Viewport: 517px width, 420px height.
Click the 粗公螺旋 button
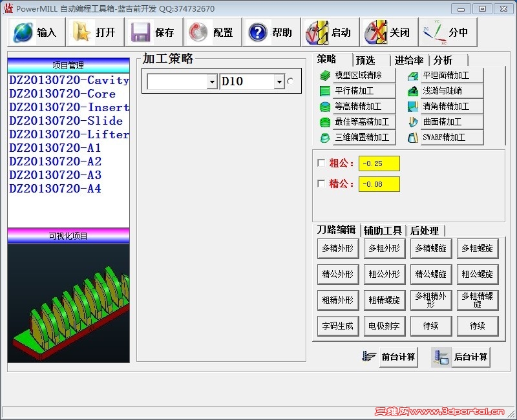point(477,274)
